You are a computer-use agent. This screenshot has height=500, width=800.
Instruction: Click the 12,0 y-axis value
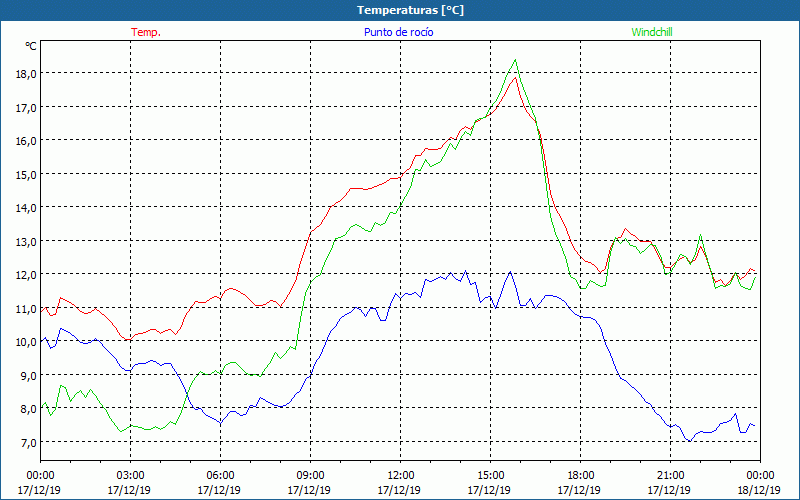pos(26,274)
